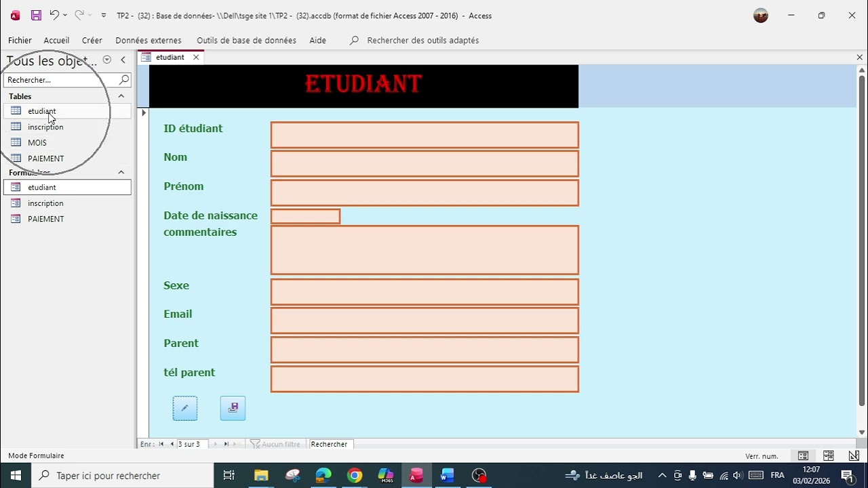868x488 pixels.
Task: Open Word from the taskbar
Action: [447, 475]
